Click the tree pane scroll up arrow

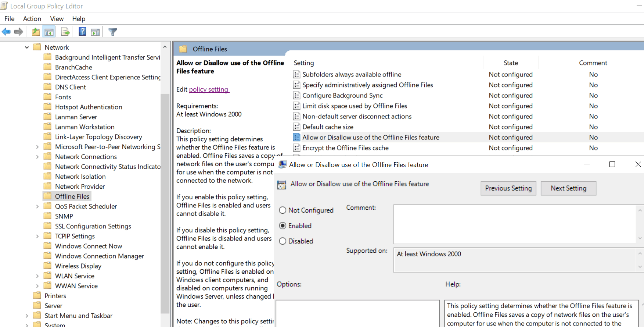coord(165,47)
